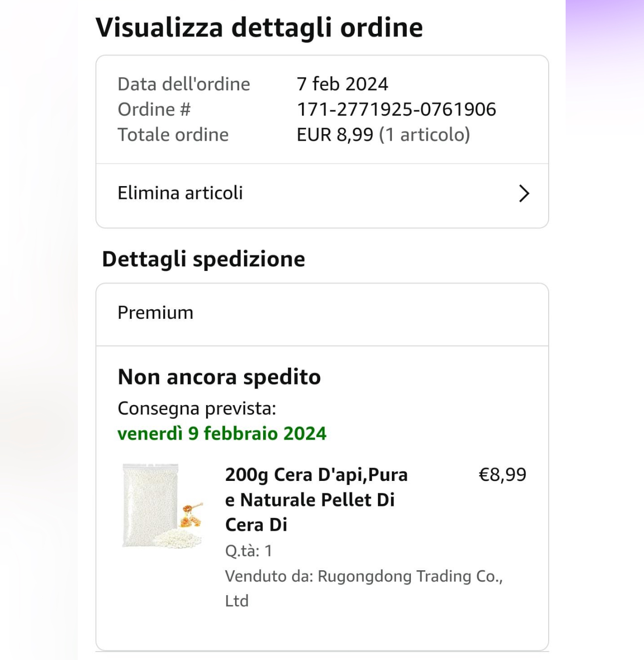Tap green delivery date venerdì 9 febbraio 2024
Image resolution: width=644 pixels, height=660 pixels.
(x=222, y=433)
